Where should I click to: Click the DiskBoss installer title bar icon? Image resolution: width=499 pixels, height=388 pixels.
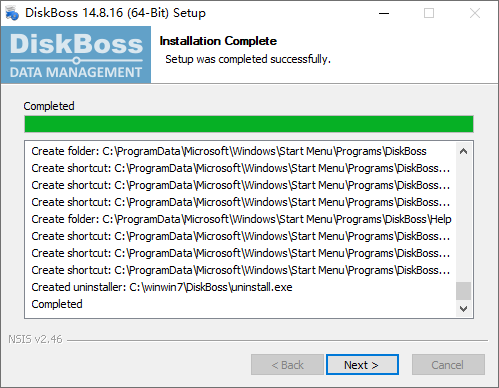[12, 13]
